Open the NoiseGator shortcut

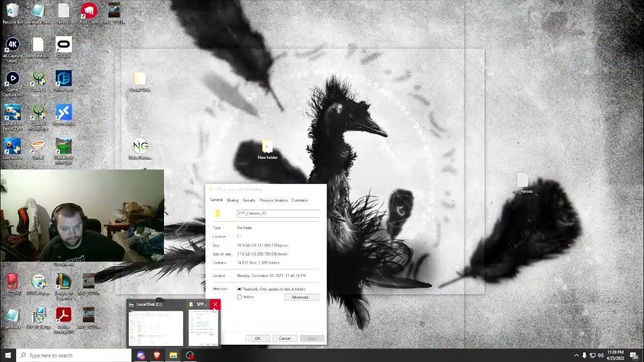(x=140, y=149)
